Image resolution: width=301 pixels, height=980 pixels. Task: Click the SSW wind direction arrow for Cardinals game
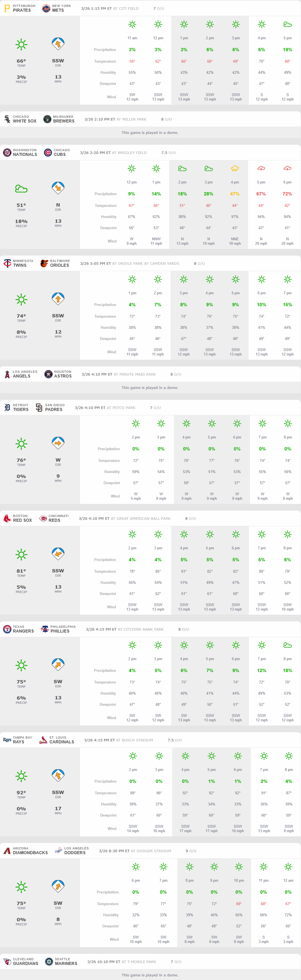58,775
